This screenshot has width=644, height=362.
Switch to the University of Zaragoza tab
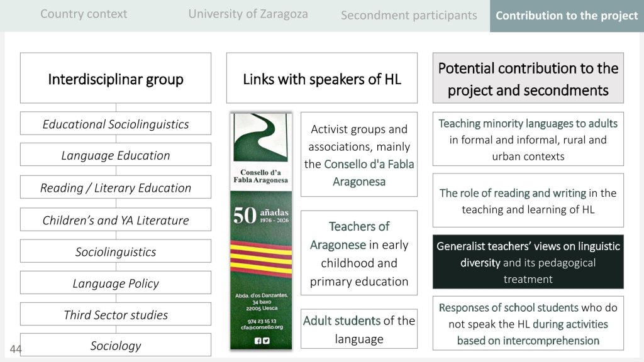click(248, 14)
